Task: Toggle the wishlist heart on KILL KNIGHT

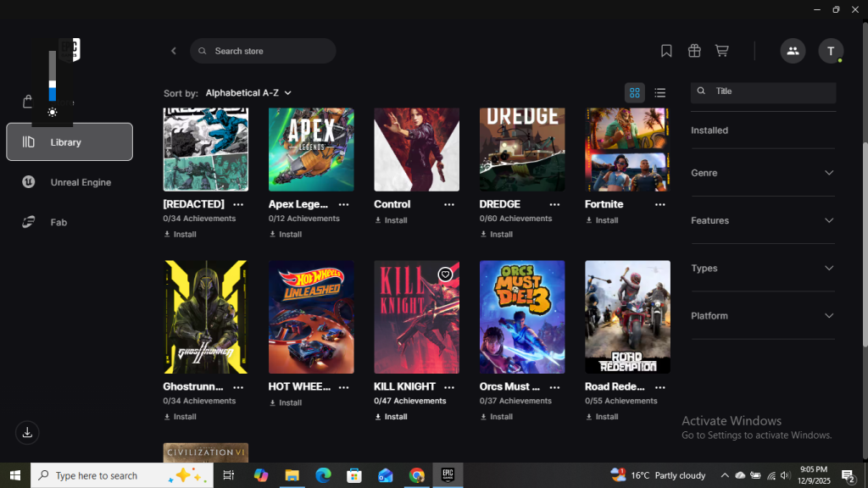Action: (446, 274)
